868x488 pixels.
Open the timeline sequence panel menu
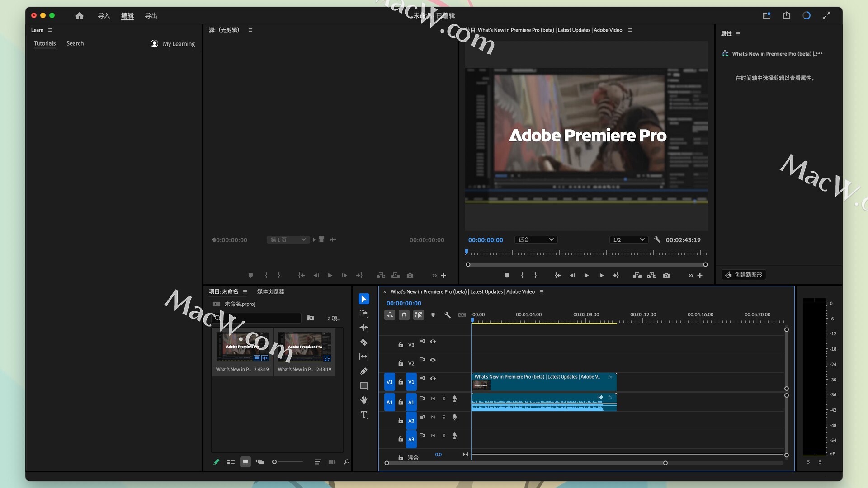click(x=542, y=292)
